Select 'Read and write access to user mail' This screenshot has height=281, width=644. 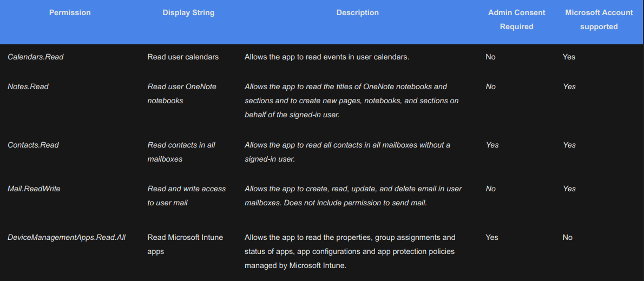[x=186, y=196]
